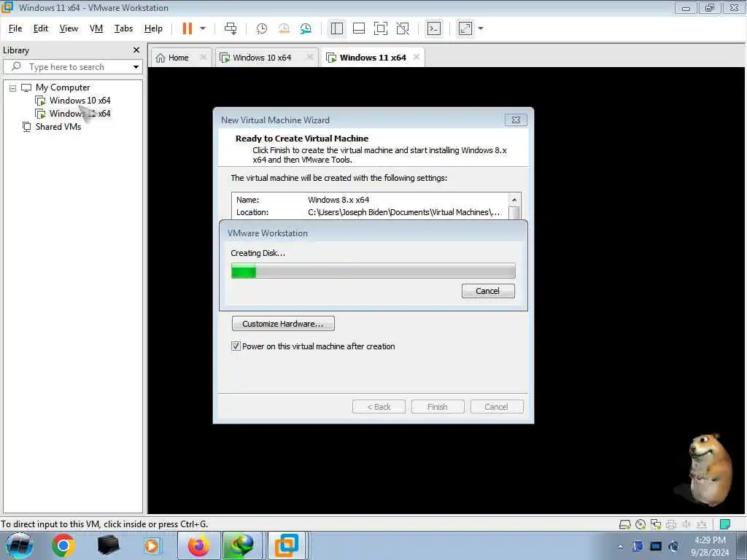Open the Library search filter dropdown arrow
This screenshot has height=560, width=747.
coord(136,66)
